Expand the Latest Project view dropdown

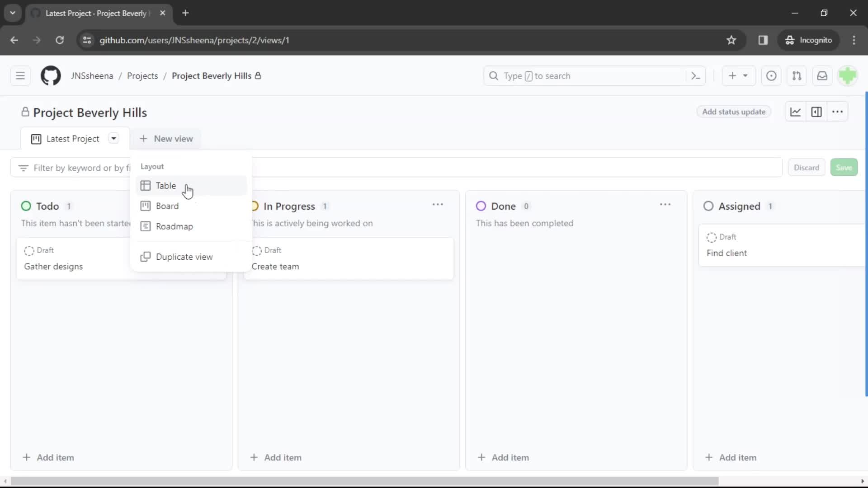[113, 138]
